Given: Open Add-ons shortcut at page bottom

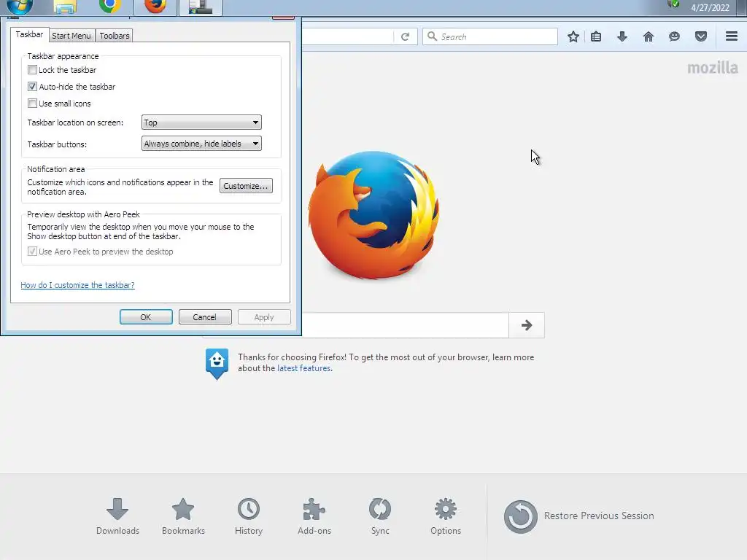Looking at the screenshot, I should [x=314, y=517].
